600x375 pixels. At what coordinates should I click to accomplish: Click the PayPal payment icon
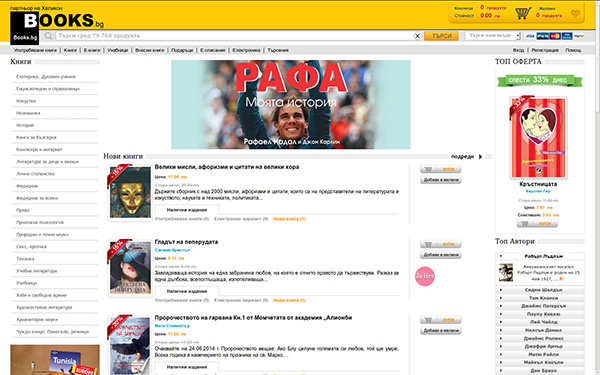579,36
